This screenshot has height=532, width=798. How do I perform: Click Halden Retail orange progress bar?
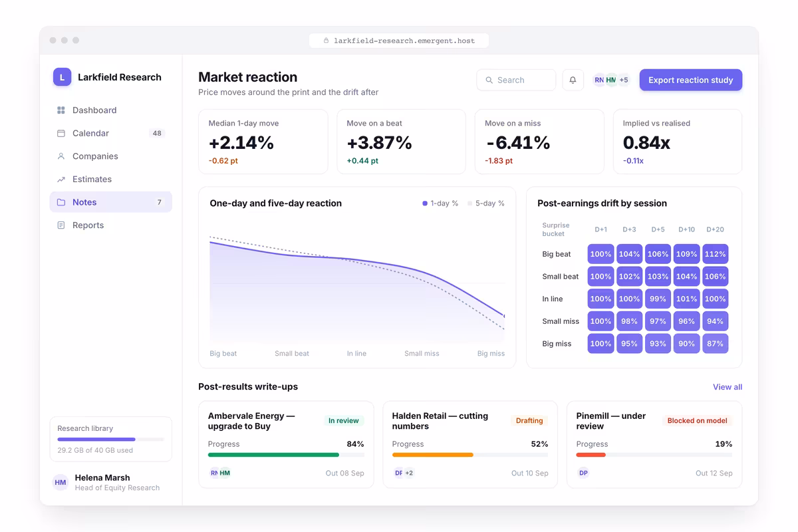(x=433, y=455)
